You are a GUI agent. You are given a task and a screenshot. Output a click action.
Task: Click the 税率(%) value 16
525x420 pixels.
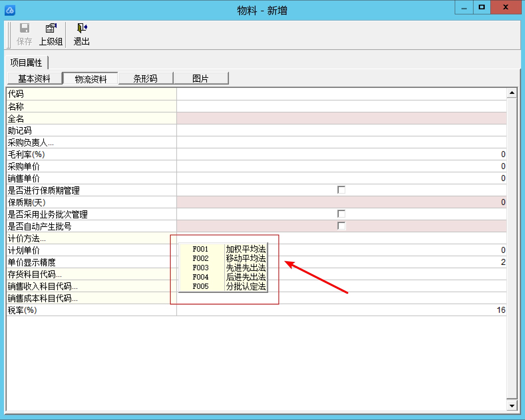tap(501, 310)
